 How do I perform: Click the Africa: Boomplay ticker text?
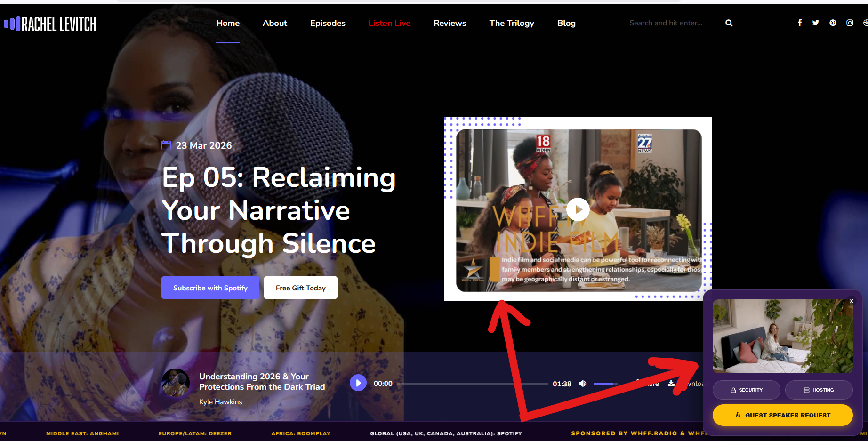tap(301, 433)
